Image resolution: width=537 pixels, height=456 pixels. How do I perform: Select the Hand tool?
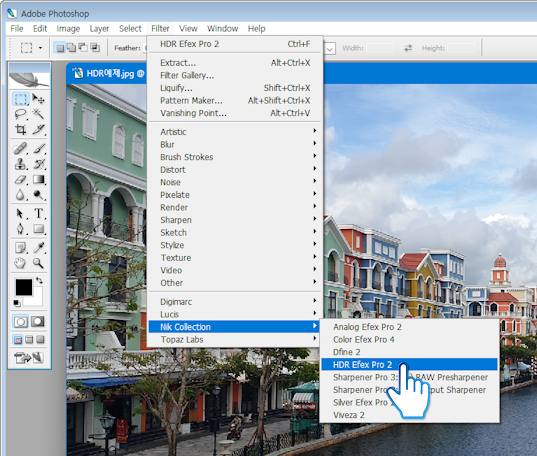point(21,263)
